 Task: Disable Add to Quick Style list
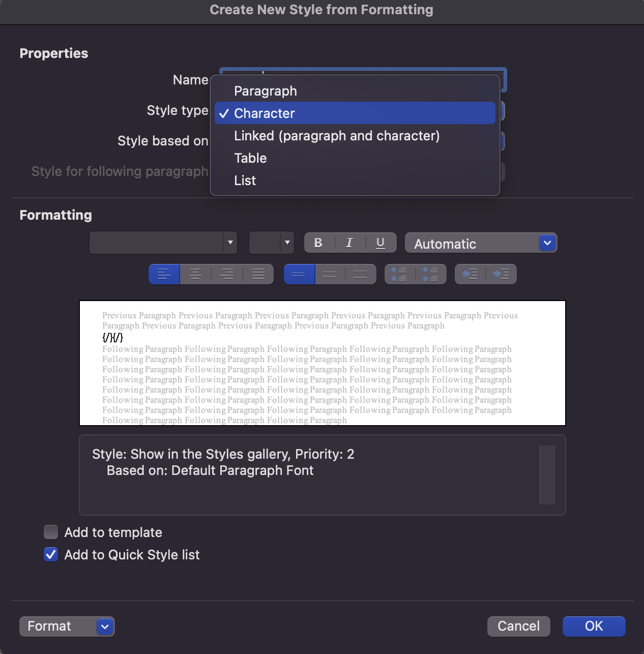[x=50, y=554]
